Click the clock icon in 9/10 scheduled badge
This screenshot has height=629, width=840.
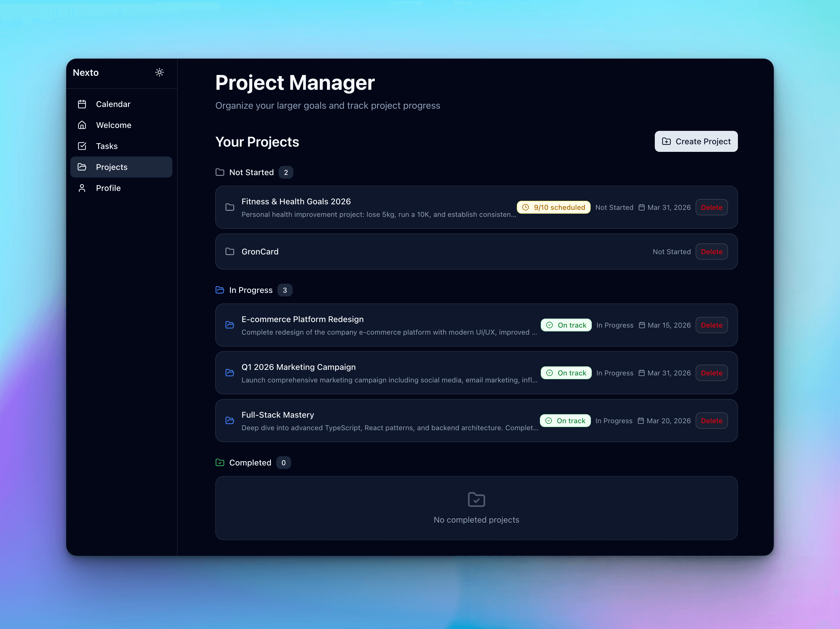point(526,207)
